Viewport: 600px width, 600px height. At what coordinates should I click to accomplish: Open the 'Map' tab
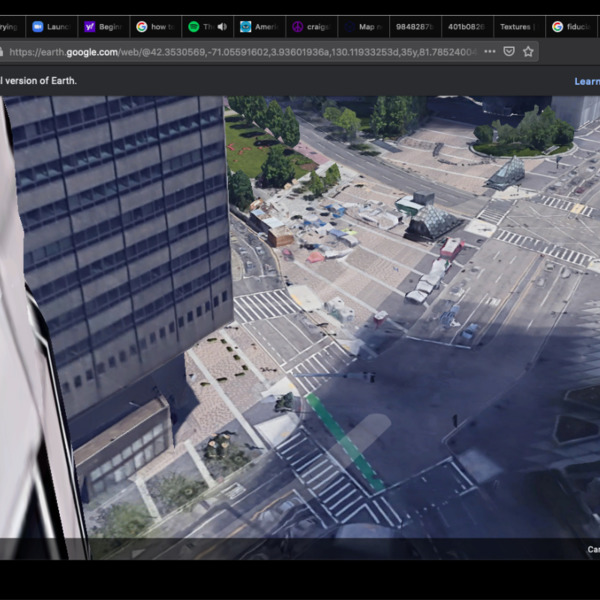coord(363,27)
